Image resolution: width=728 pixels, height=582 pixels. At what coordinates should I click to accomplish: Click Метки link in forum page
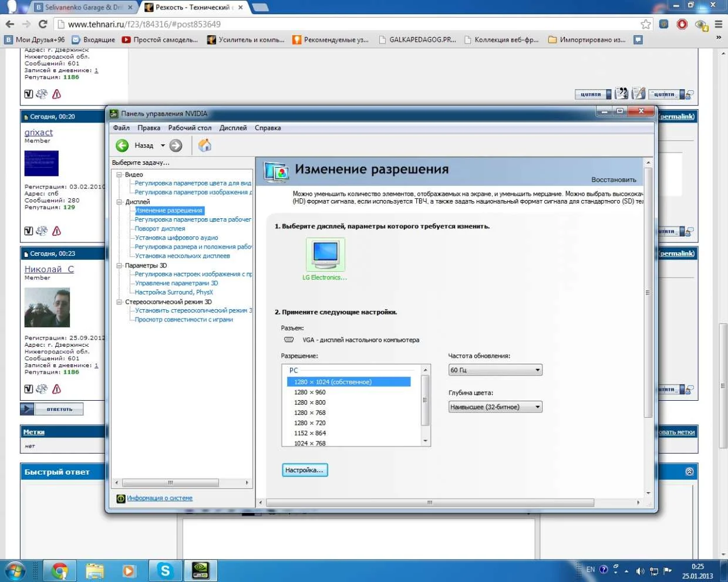click(34, 432)
